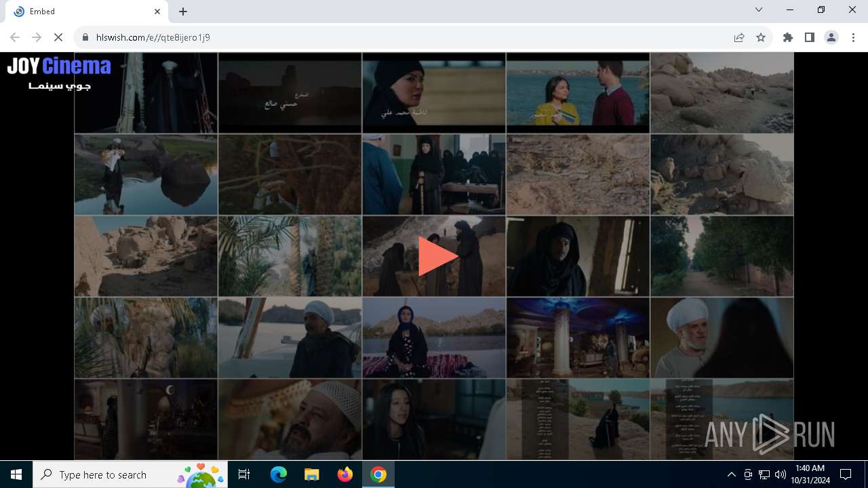Launch Firefox from taskbar
868x488 pixels.
(x=344, y=474)
